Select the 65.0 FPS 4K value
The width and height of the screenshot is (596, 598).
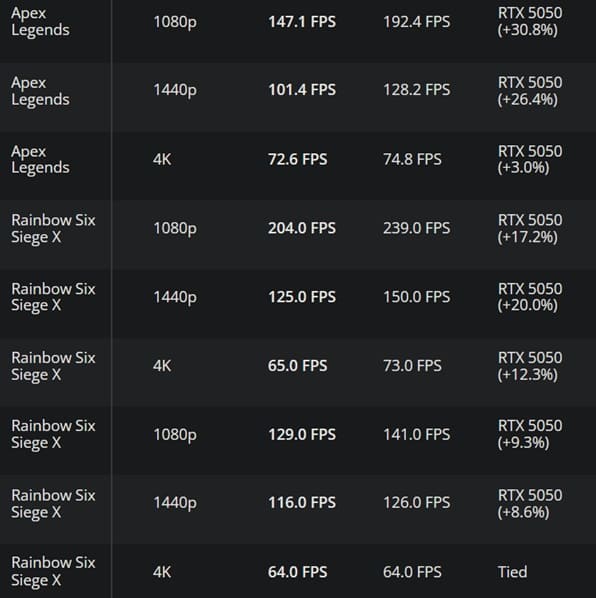(297, 366)
